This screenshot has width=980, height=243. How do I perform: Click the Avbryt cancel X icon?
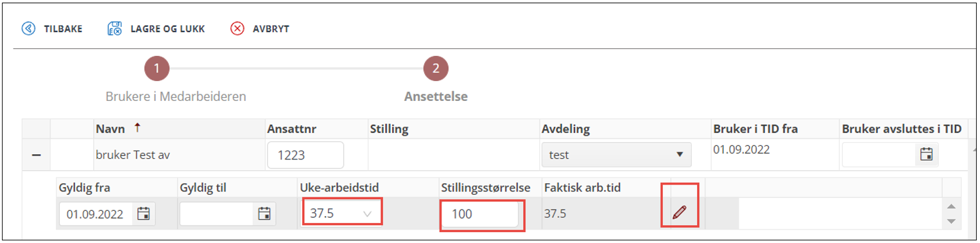(x=237, y=29)
